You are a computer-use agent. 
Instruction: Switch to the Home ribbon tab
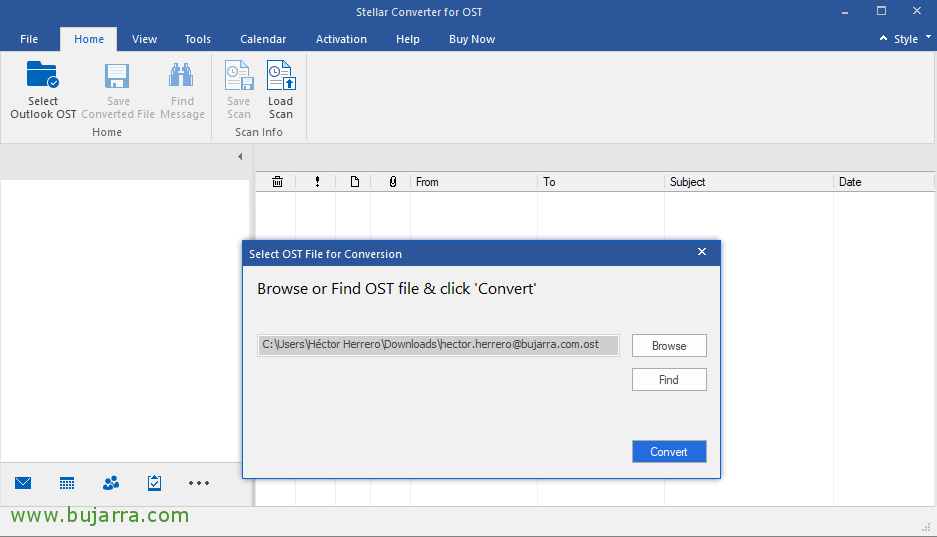point(89,39)
